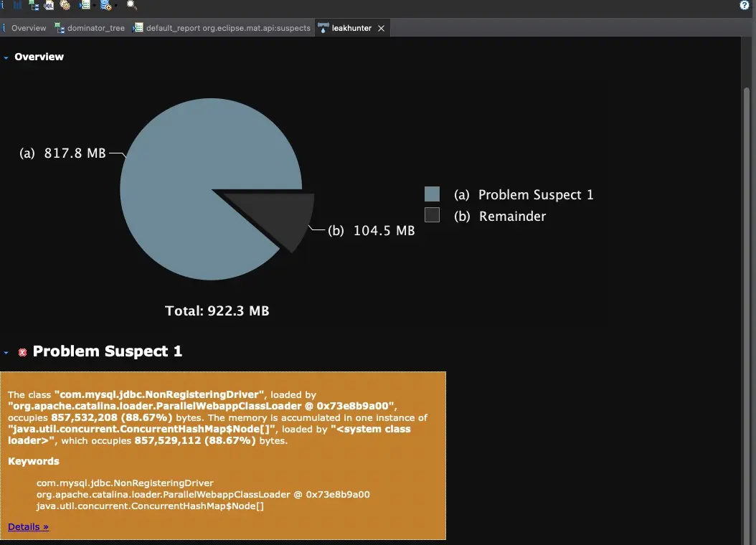Open the dominator tree toolbar icon
The width and height of the screenshot is (756, 545).
click(34, 5)
